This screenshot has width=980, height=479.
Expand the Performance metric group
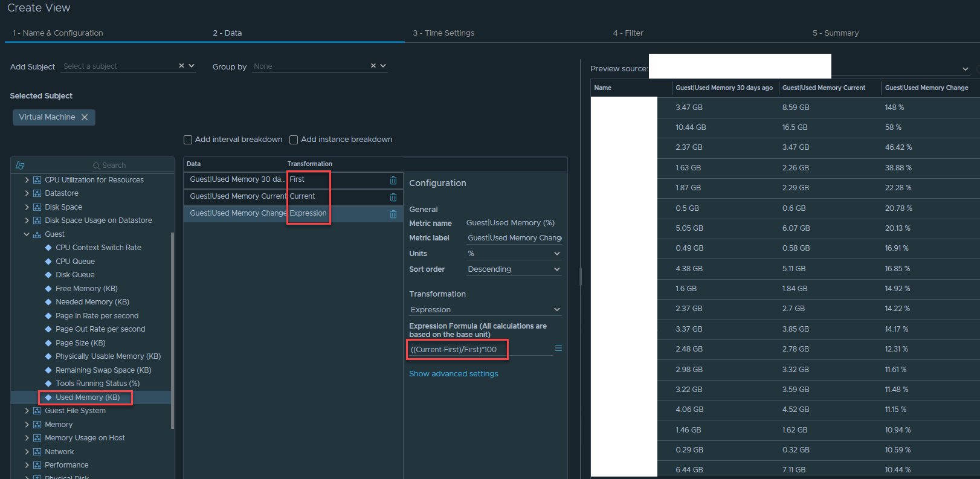(27, 465)
